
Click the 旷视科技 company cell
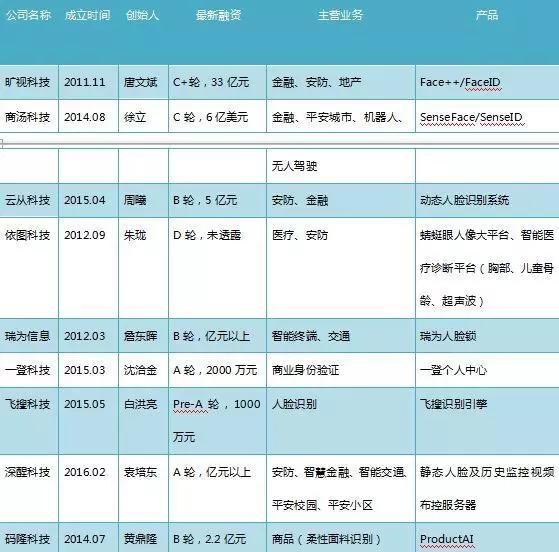click(28, 82)
